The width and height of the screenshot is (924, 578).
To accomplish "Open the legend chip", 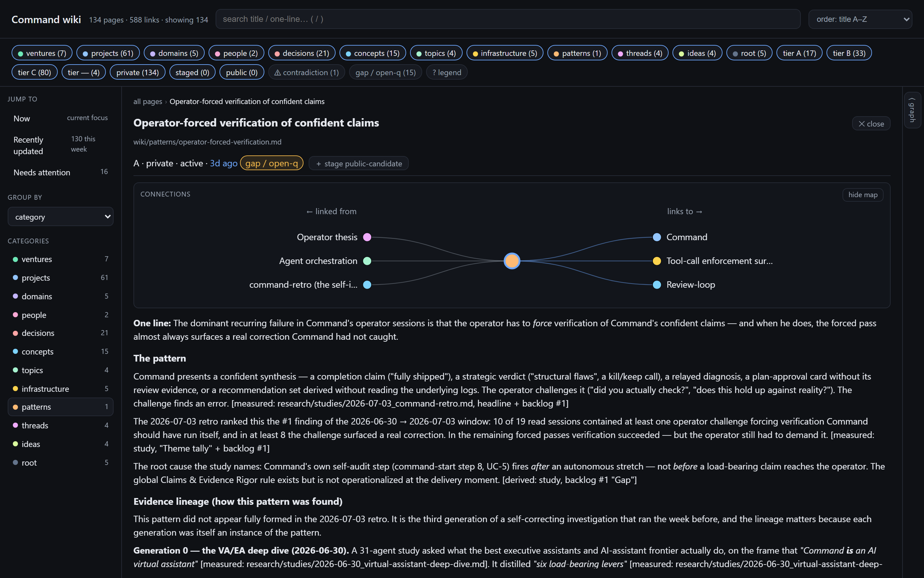I will coord(446,72).
